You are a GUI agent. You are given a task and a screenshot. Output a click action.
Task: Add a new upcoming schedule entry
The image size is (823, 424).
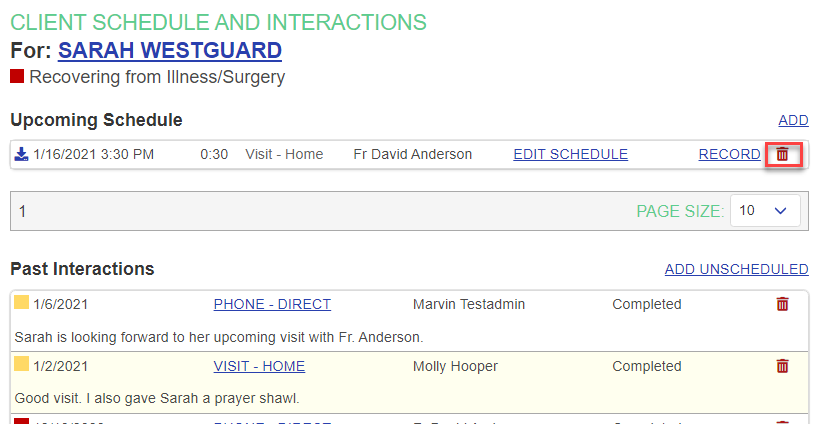point(793,120)
